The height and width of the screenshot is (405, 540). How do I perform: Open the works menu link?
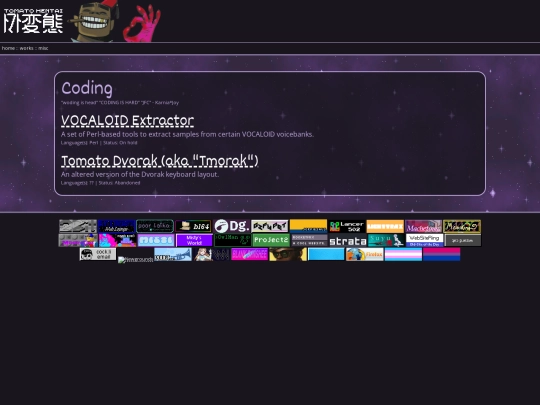[27, 48]
